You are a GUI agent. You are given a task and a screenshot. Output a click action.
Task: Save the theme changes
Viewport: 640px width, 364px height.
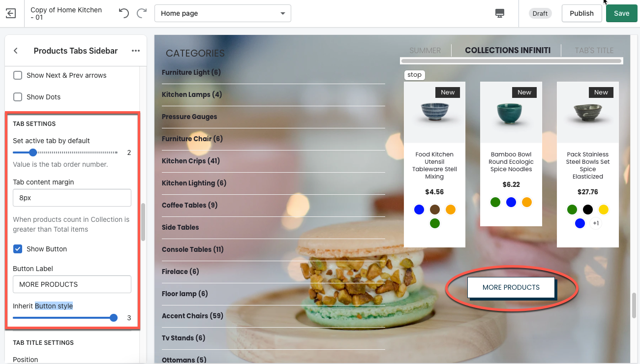point(621,13)
